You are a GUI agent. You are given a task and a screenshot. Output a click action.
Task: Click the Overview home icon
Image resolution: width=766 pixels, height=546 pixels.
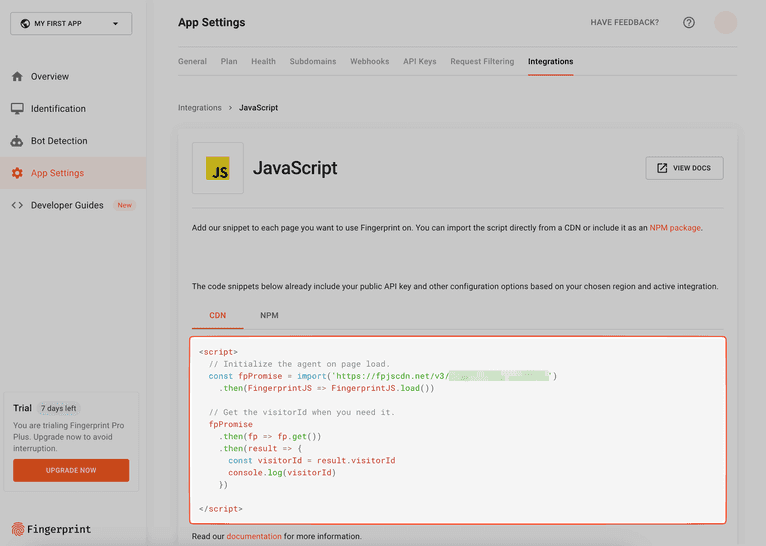coord(17,76)
